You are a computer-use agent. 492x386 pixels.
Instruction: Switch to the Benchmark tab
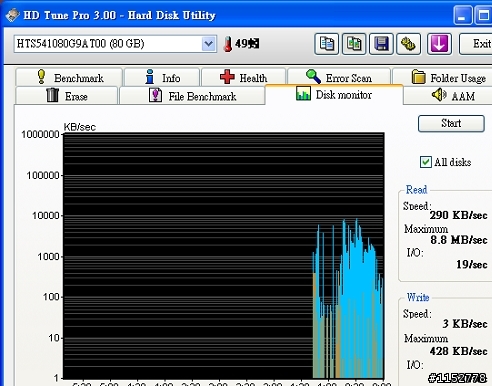tap(69, 77)
